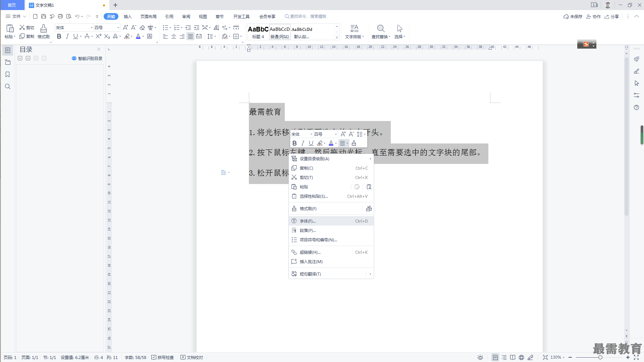Image resolution: width=644 pixels, height=362 pixels.
Task: Click the fullscreen icon in the status bar
Action: (636, 357)
